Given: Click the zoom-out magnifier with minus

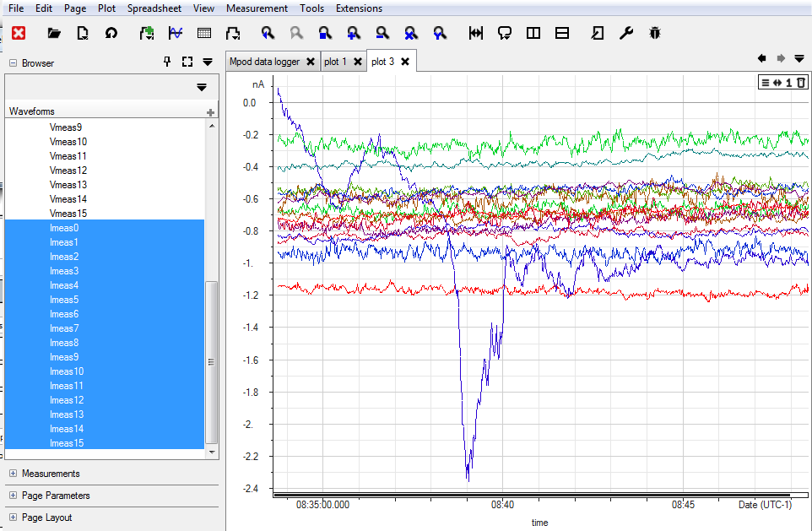Looking at the screenshot, I should click(382, 34).
